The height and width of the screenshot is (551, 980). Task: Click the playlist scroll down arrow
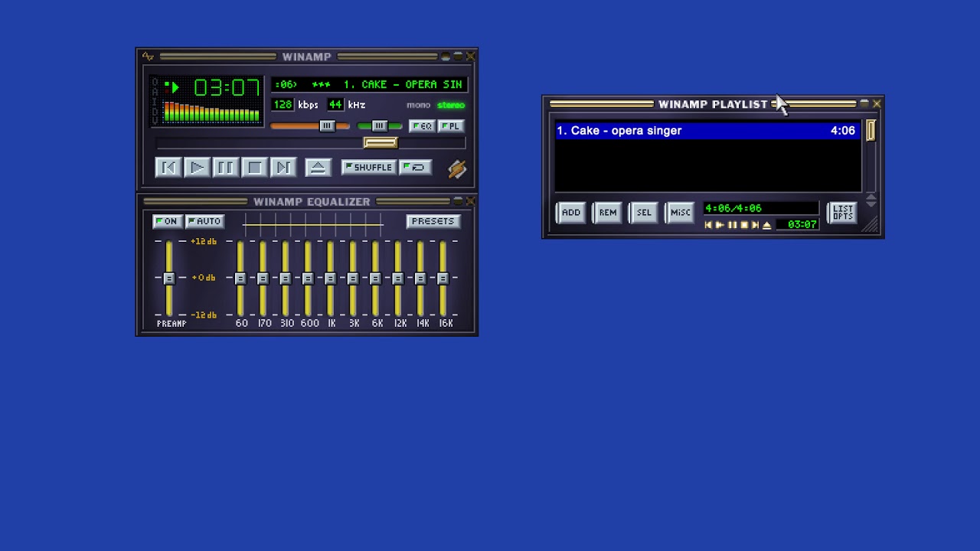pyautogui.click(x=871, y=204)
